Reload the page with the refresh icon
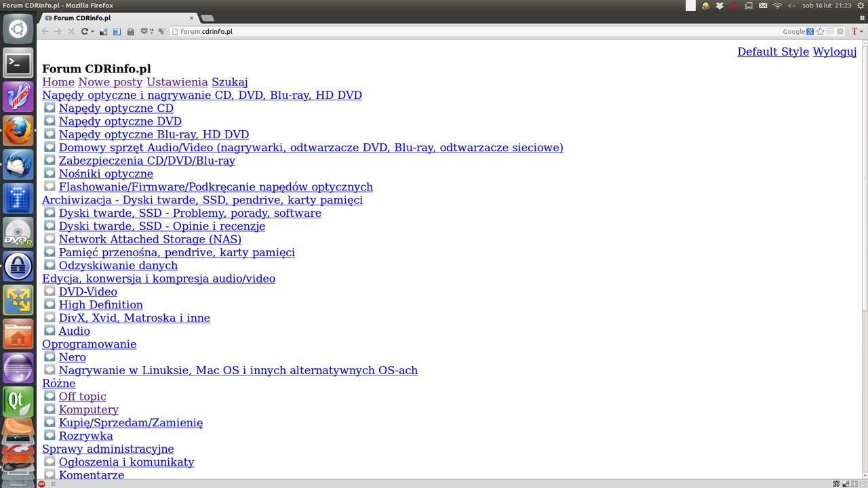The image size is (868, 488). [x=85, y=31]
